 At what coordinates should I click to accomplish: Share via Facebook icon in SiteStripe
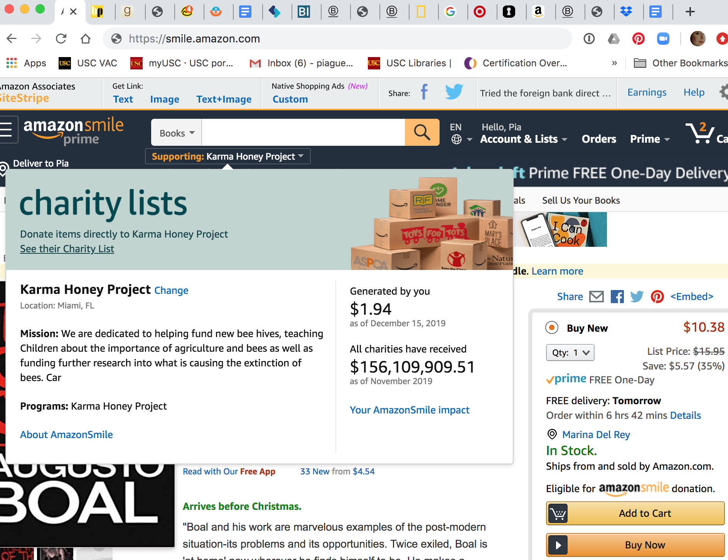point(424,92)
